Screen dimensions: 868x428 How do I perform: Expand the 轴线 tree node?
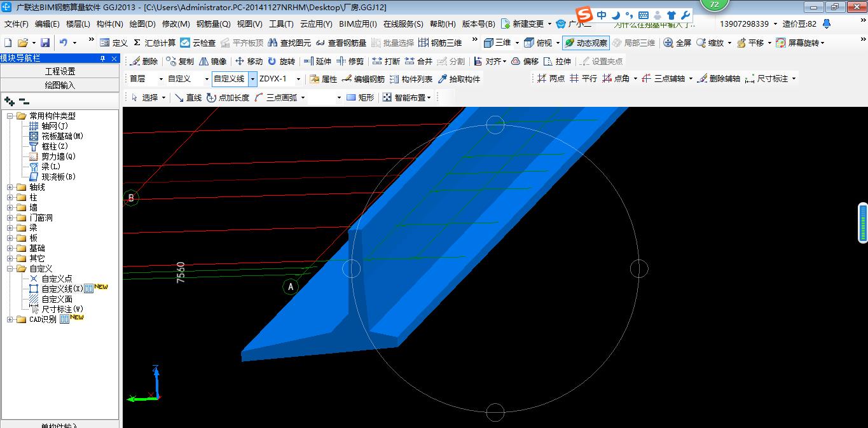coord(10,187)
